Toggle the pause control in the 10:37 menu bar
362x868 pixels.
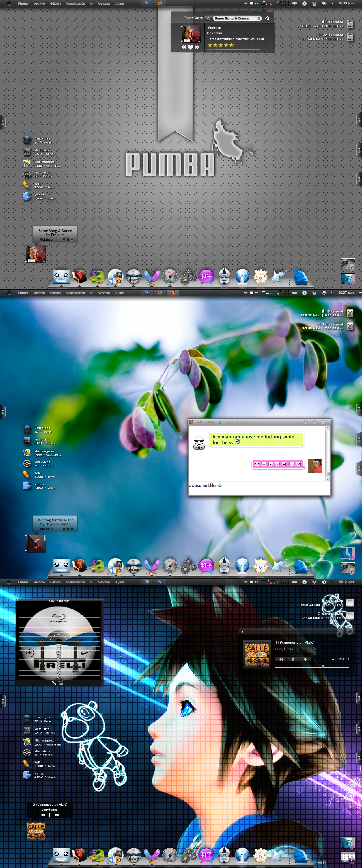point(251,292)
